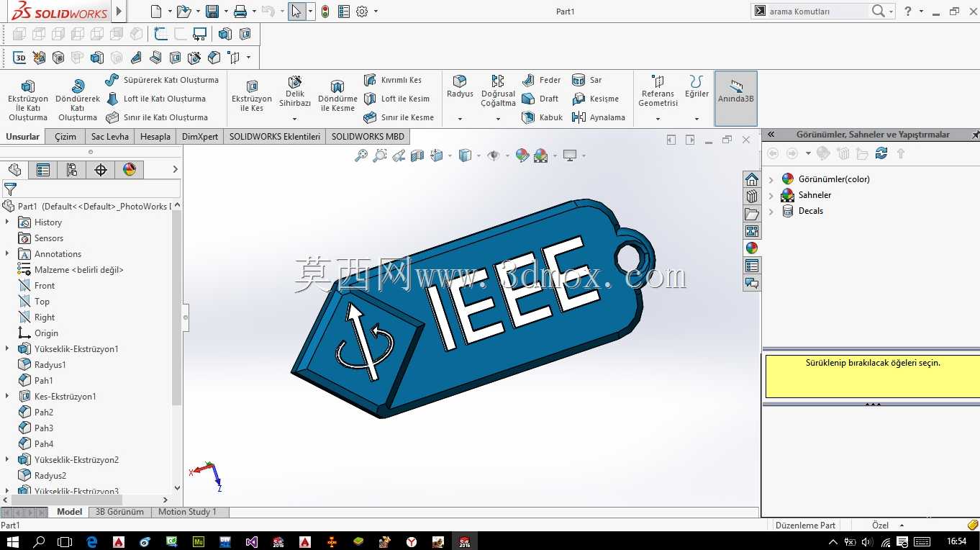Select the Sar wrap tool
The image size is (980, 550).
click(x=587, y=80)
